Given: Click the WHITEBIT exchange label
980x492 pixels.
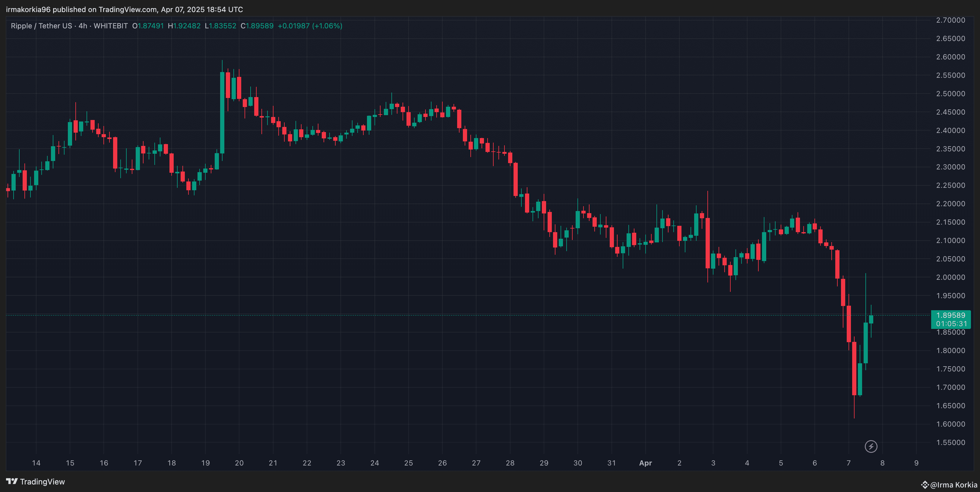Looking at the screenshot, I should [111, 26].
